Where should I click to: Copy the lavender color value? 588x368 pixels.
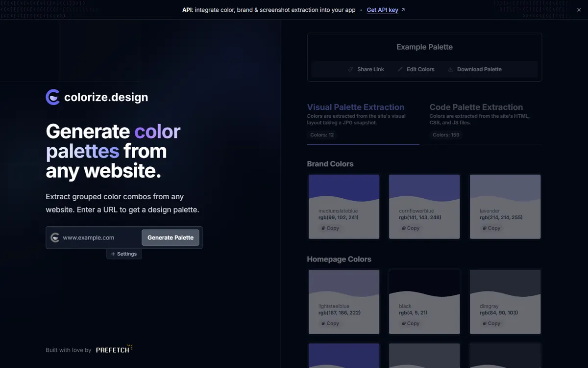491,228
